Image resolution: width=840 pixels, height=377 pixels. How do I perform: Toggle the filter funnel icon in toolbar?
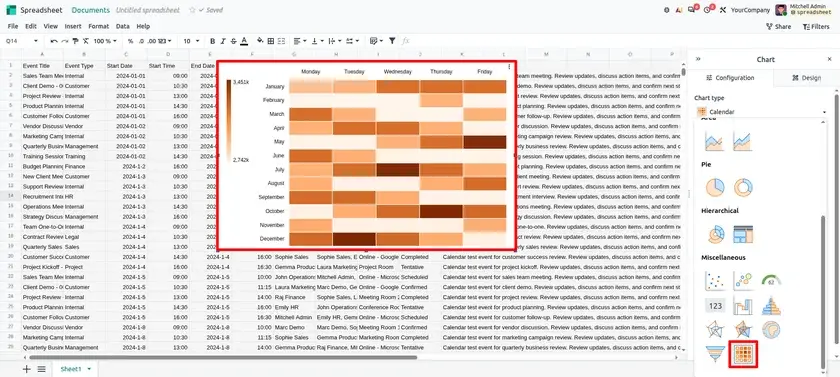[392, 41]
